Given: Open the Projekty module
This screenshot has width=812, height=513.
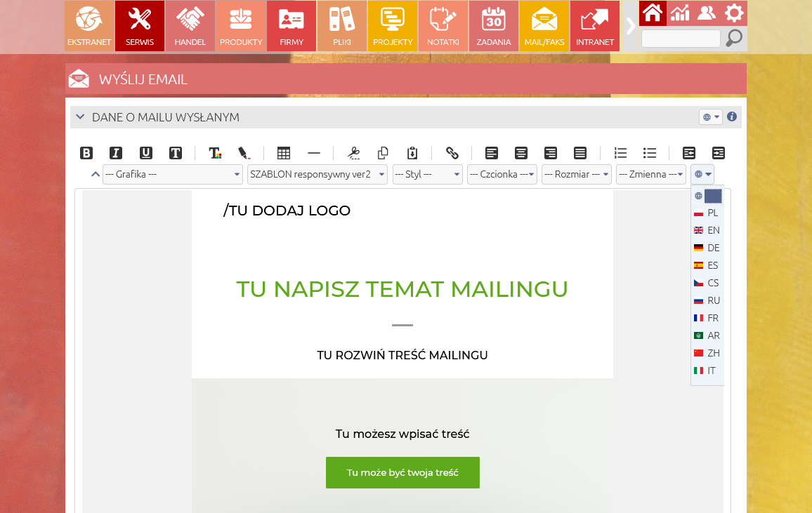Looking at the screenshot, I should pyautogui.click(x=393, y=26).
